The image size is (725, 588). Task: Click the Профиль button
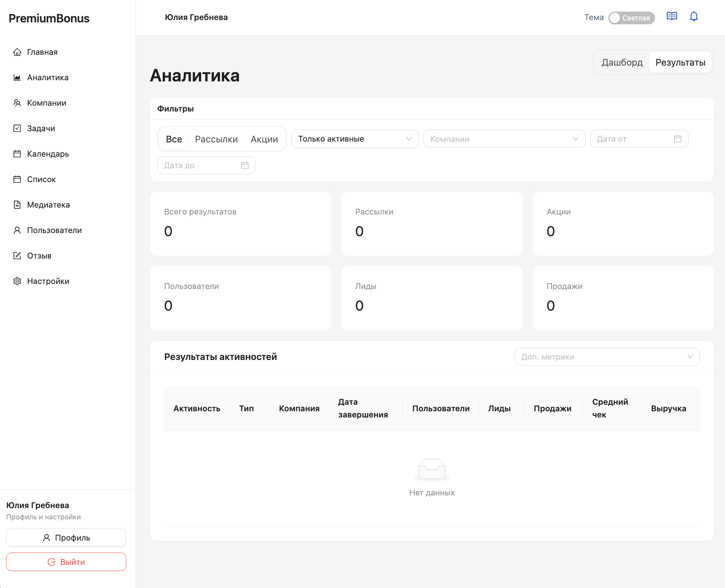tap(66, 537)
